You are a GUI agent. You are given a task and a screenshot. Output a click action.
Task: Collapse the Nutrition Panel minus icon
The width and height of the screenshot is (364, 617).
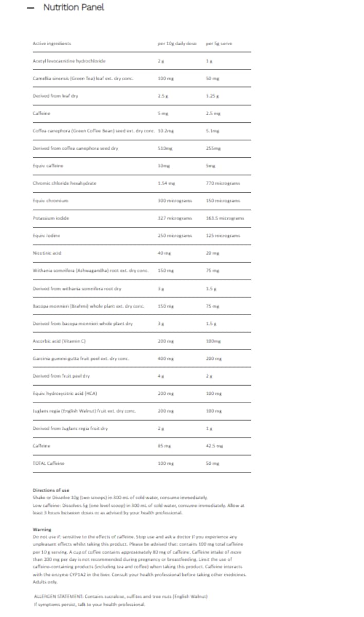tap(31, 8)
